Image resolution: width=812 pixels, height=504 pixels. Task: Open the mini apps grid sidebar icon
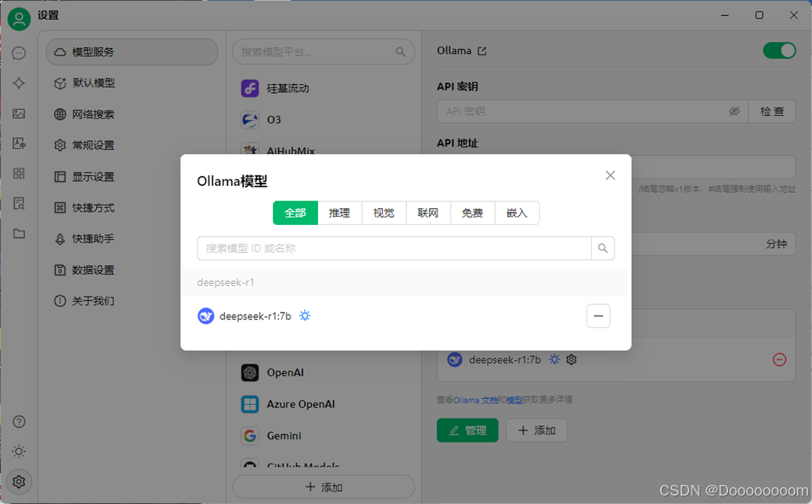(18, 173)
